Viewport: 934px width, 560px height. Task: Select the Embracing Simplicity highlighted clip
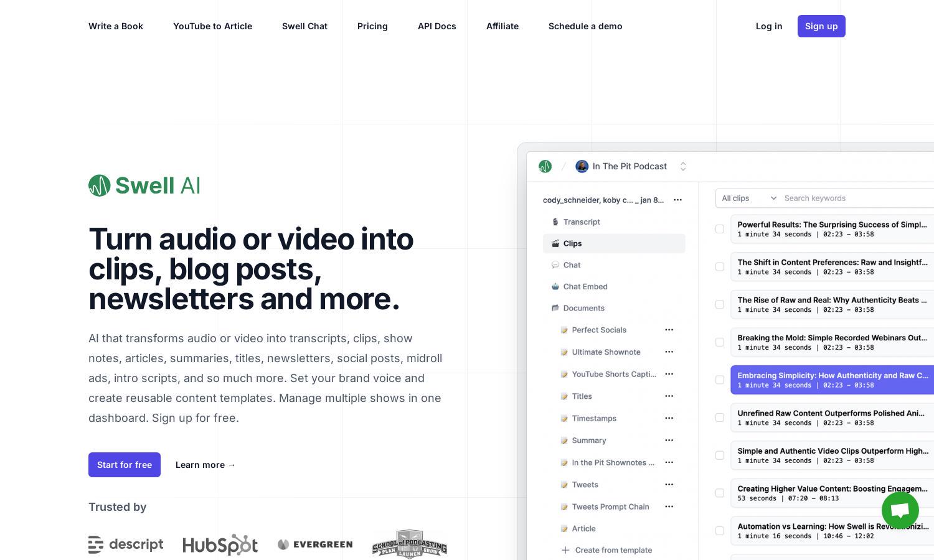(832, 380)
